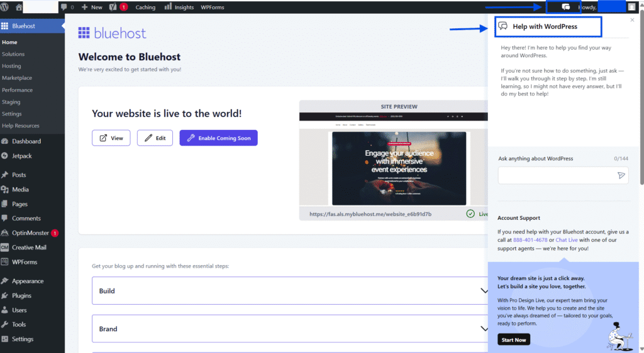
Task: Click the 888-401-4678 phone link
Action: pyautogui.click(x=530, y=240)
